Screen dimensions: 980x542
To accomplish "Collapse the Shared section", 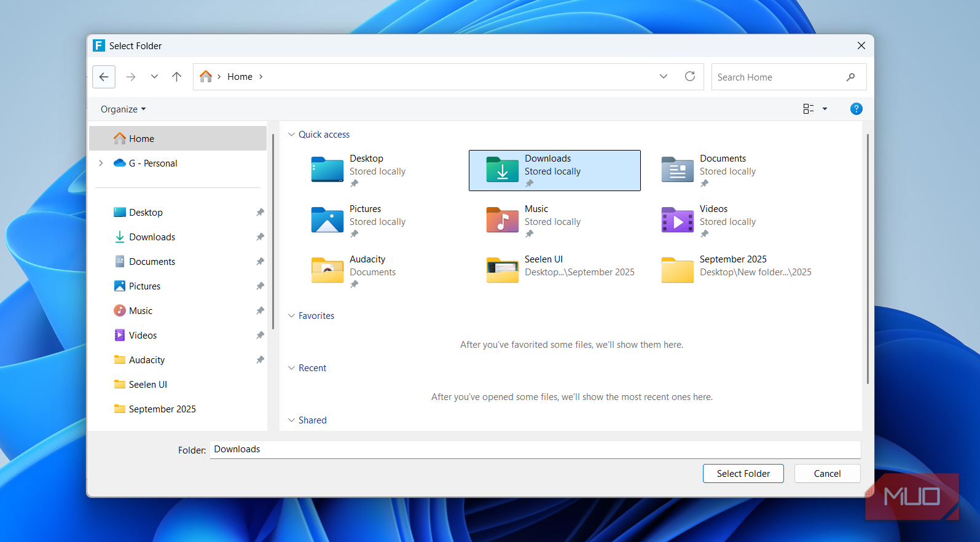I will tap(291, 420).
